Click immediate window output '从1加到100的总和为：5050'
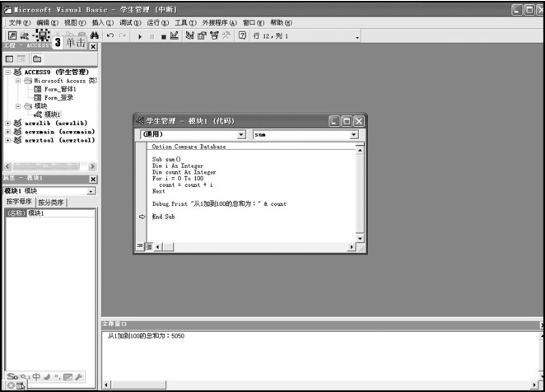This screenshot has height=392, width=545. [146, 336]
